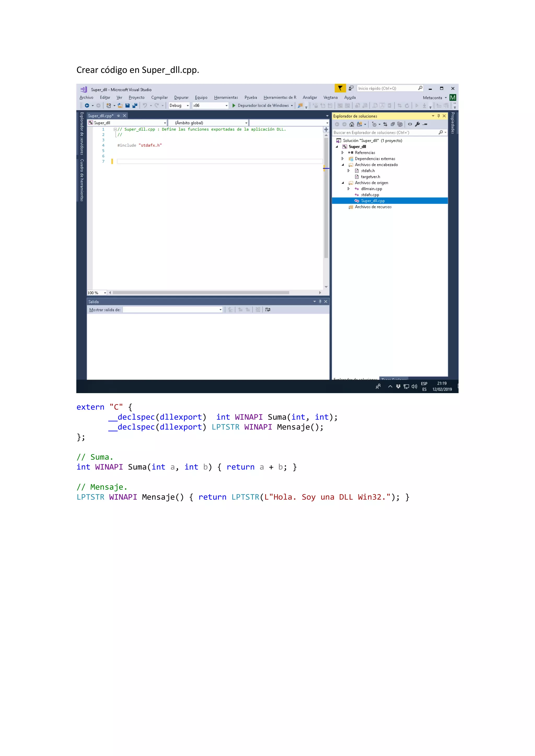Open the Compilar menu

[159, 97]
